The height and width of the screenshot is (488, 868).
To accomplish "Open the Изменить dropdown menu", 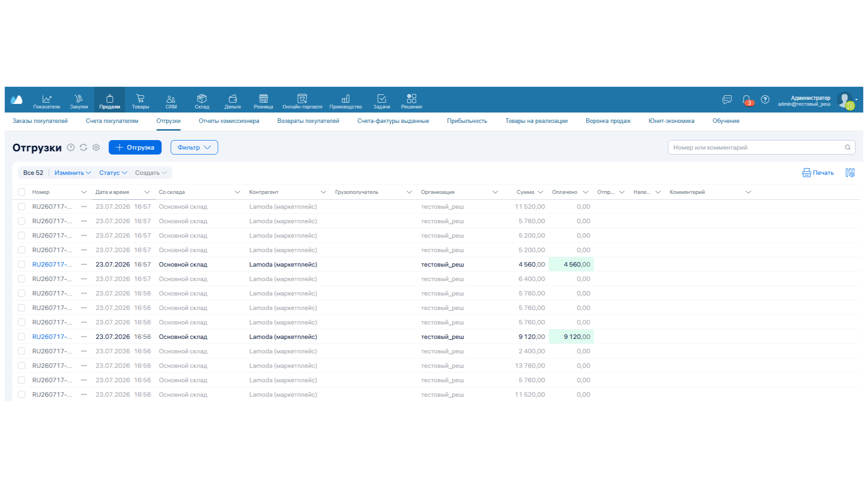I will coord(72,173).
